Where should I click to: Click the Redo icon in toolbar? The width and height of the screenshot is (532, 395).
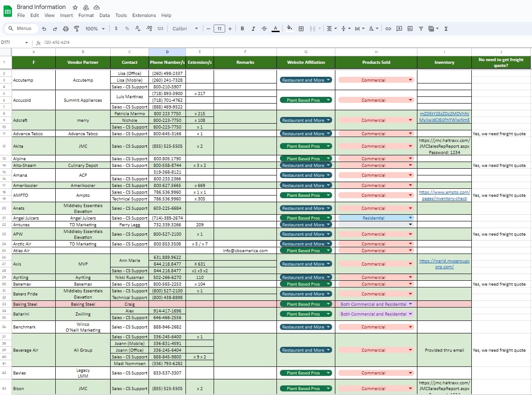tap(55, 29)
